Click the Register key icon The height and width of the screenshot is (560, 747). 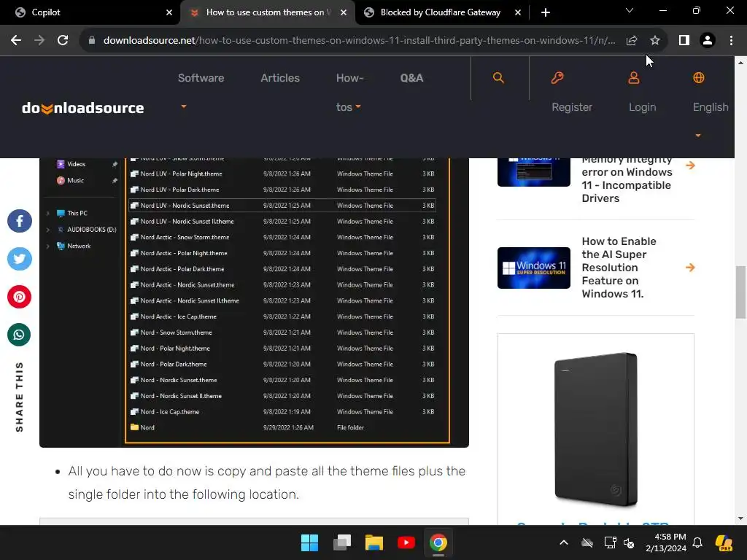click(557, 77)
